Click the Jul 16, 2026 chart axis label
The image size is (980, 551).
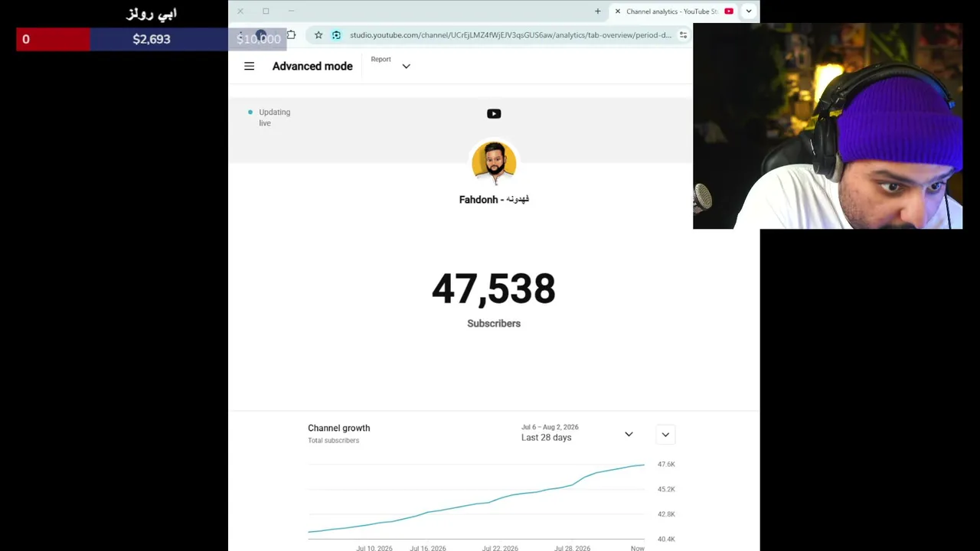(x=428, y=548)
